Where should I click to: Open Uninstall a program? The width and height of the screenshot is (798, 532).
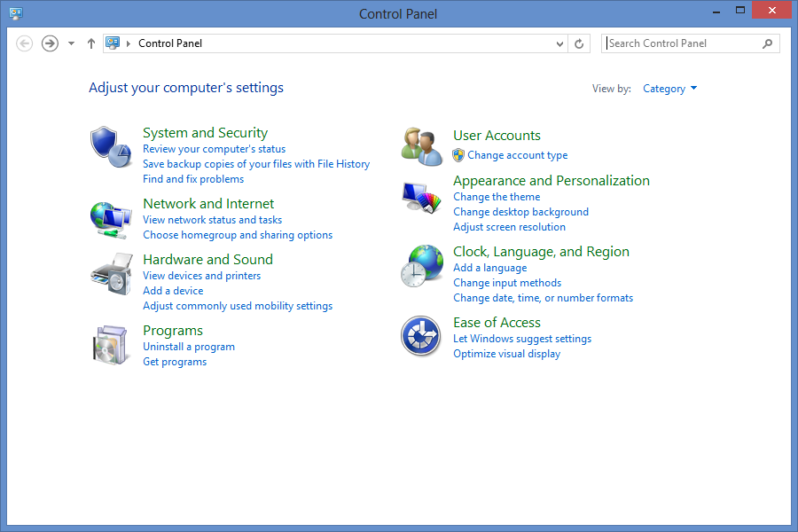coord(188,346)
